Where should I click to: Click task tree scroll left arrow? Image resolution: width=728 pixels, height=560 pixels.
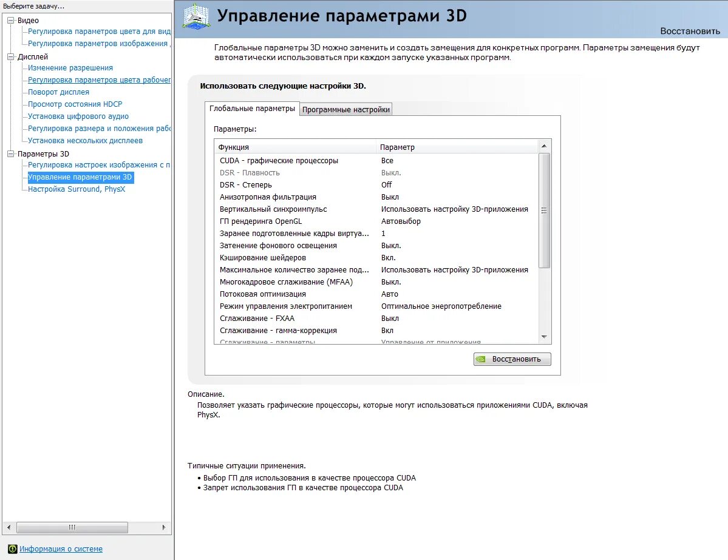[9, 527]
